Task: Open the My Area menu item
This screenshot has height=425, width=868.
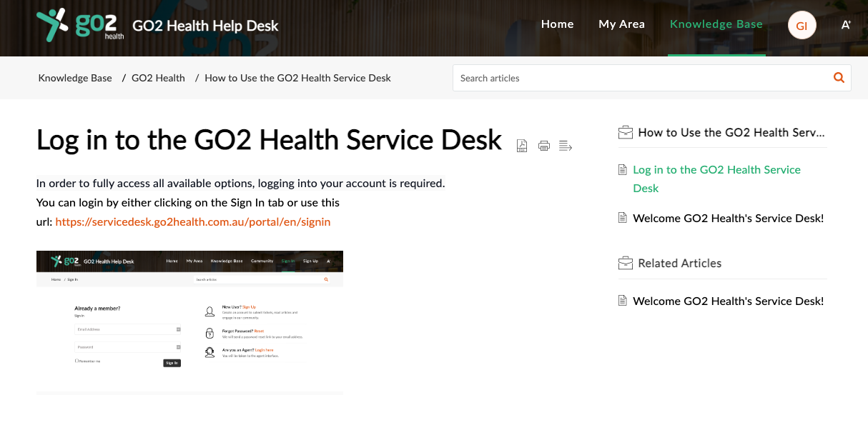Action: pos(622,24)
